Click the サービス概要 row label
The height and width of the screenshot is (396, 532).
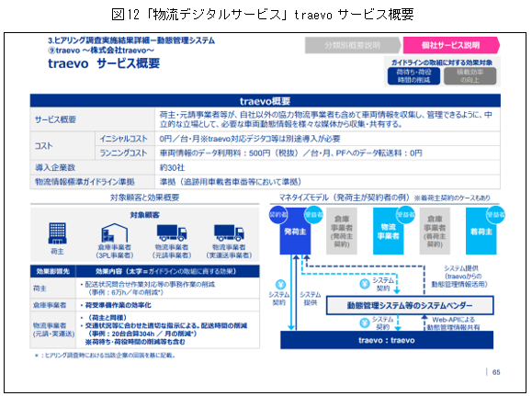pos(55,119)
